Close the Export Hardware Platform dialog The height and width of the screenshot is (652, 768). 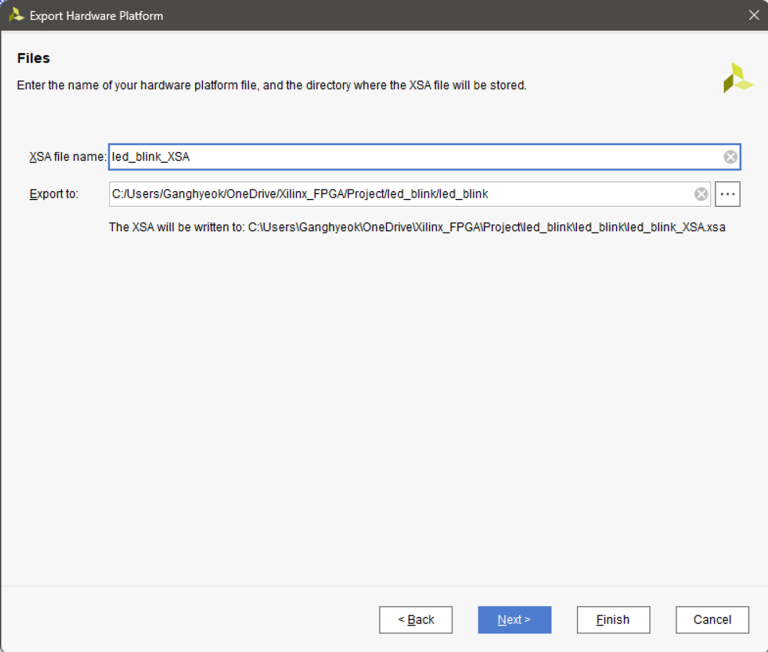click(x=754, y=15)
